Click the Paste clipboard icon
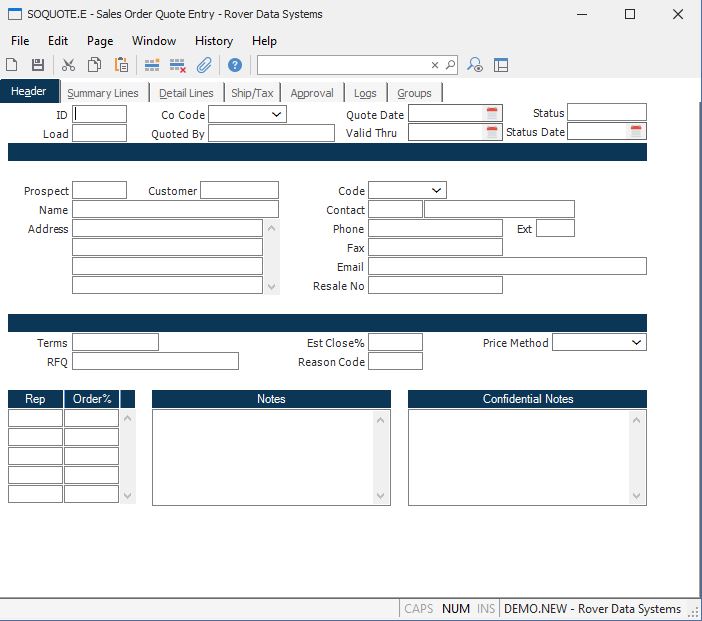Image resolution: width=702 pixels, height=621 pixels. click(x=121, y=65)
